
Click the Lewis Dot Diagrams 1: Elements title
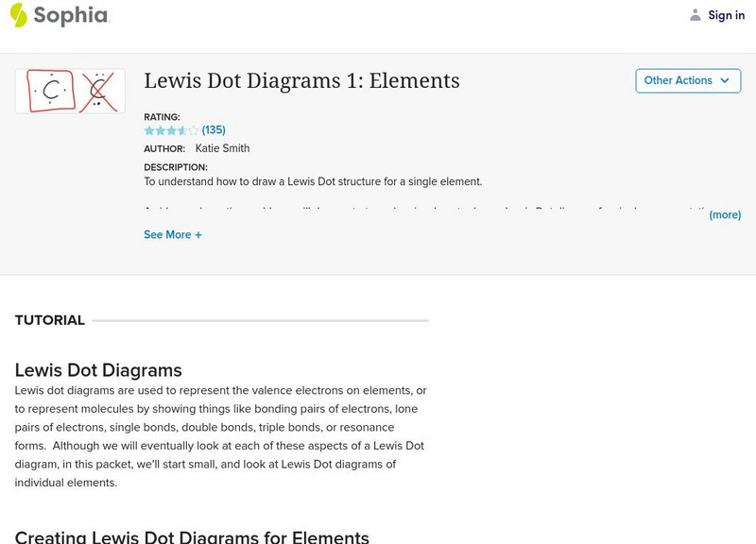click(301, 82)
